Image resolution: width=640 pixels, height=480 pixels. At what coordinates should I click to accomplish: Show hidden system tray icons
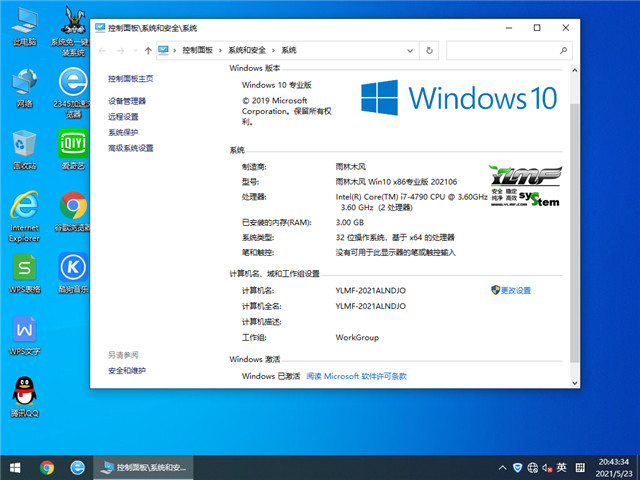pyautogui.click(x=503, y=468)
